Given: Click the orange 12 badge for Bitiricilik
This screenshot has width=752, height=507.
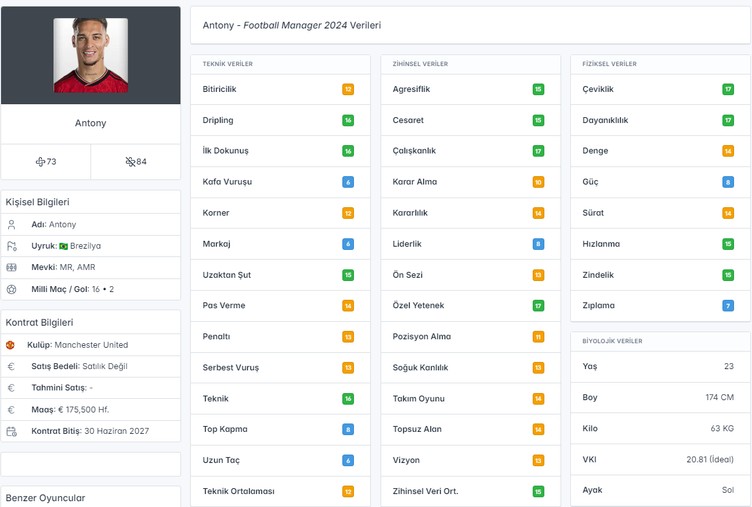Looking at the screenshot, I should [348, 89].
